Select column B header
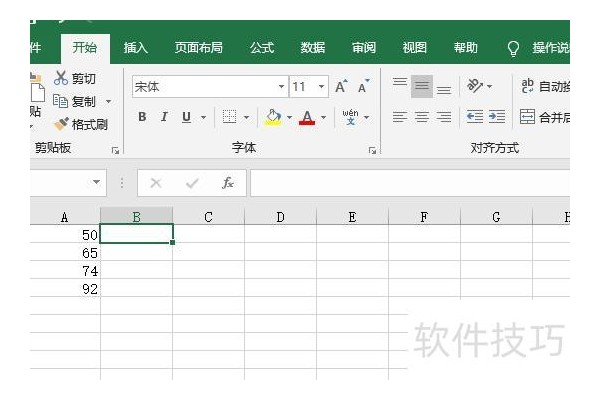Viewport: 600px width, 400px height. point(137,217)
